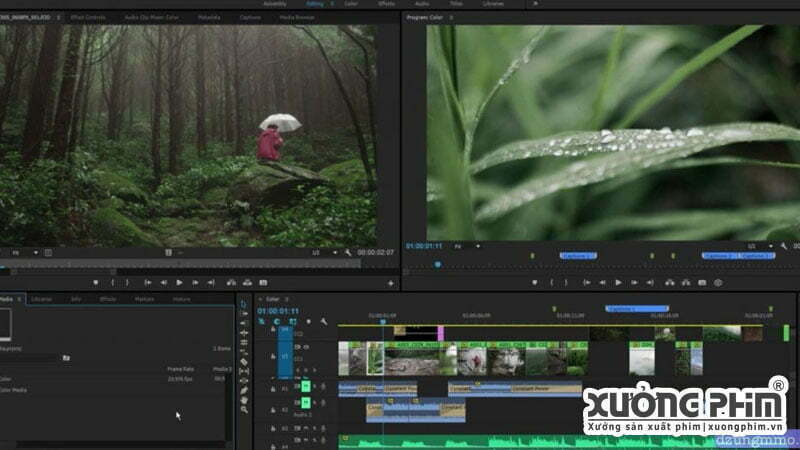The width and height of the screenshot is (800, 450).
Task: Go to Out point in Source monitor
Action: (x=211, y=283)
